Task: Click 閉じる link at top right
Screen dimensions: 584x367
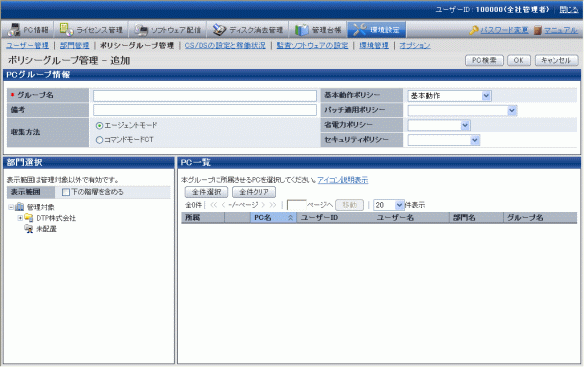Action: 569,10
